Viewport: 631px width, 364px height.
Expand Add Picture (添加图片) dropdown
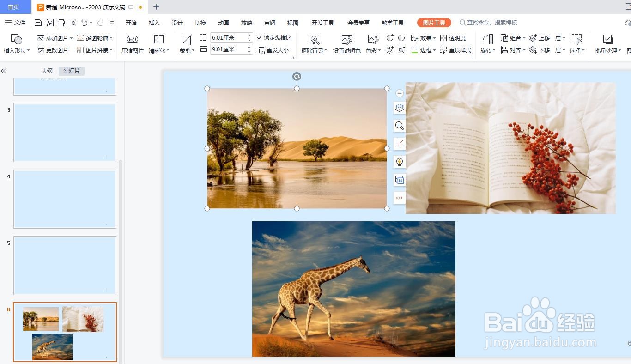point(71,38)
